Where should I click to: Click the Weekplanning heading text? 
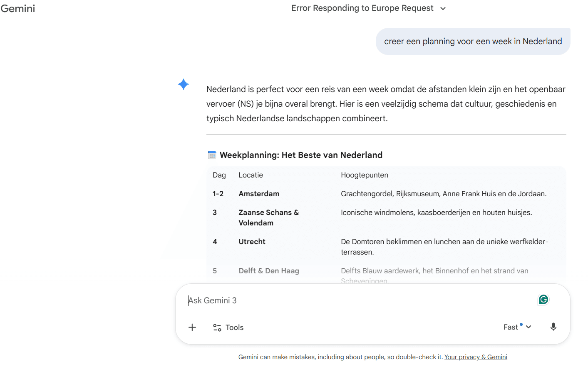tap(301, 155)
